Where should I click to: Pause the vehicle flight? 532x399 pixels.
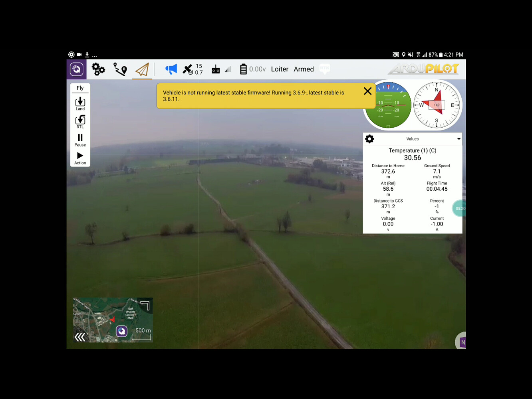point(80,140)
